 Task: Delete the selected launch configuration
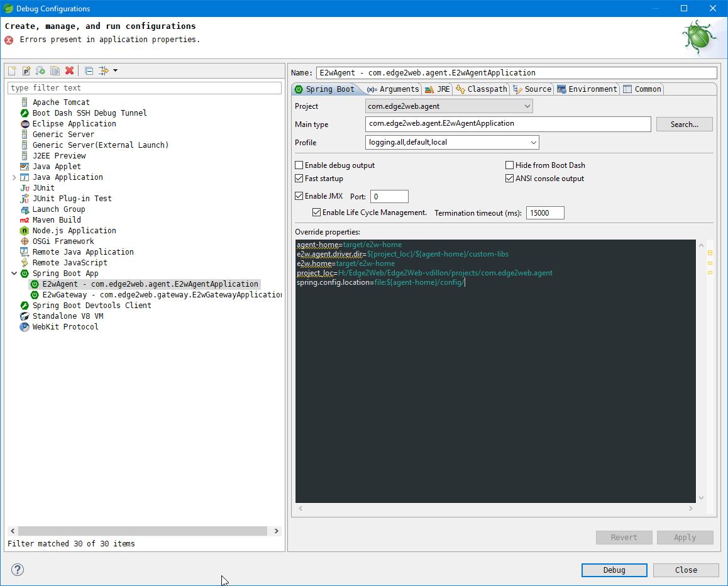click(x=69, y=70)
